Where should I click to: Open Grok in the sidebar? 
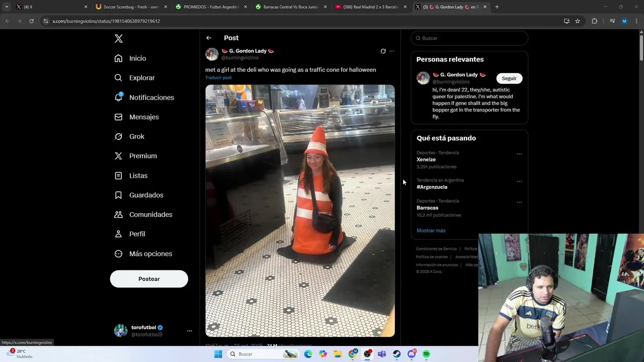pyautogui.click(x=129, y=136)
